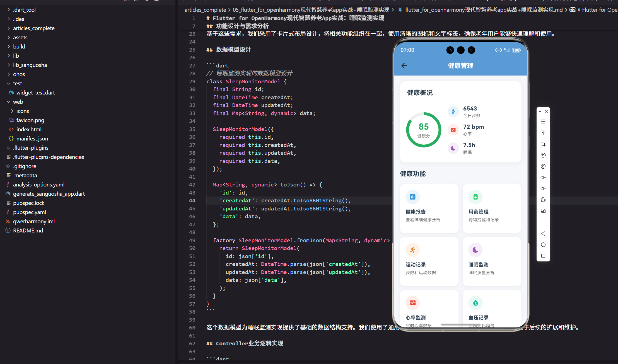
Task: Tap the 用药管理 card title
Action: pos(479,212)
